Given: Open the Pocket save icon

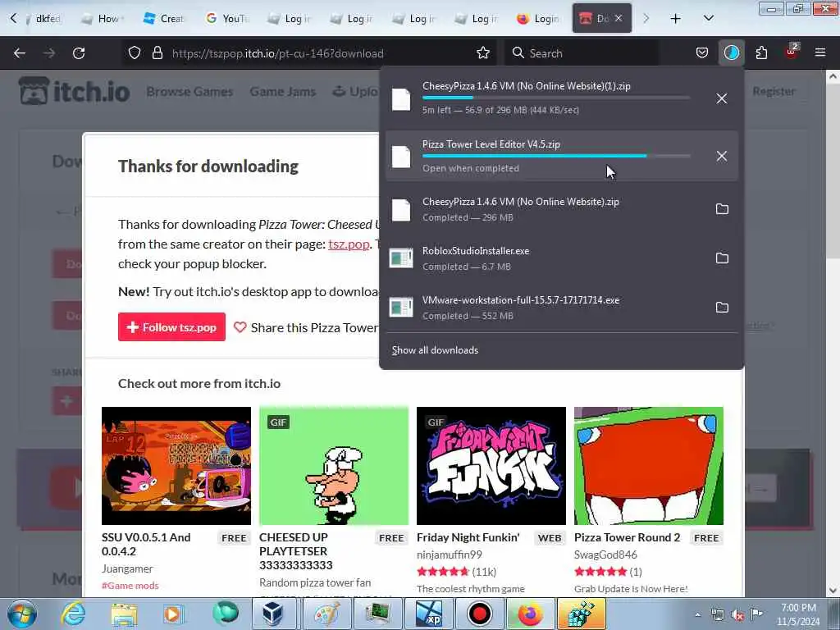Looking at the screenshot, I should pyautogui.click(x=702, y=53).
